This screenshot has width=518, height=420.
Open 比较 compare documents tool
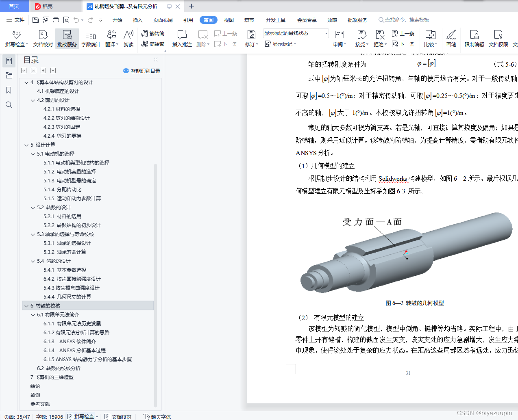pos(431,39)
